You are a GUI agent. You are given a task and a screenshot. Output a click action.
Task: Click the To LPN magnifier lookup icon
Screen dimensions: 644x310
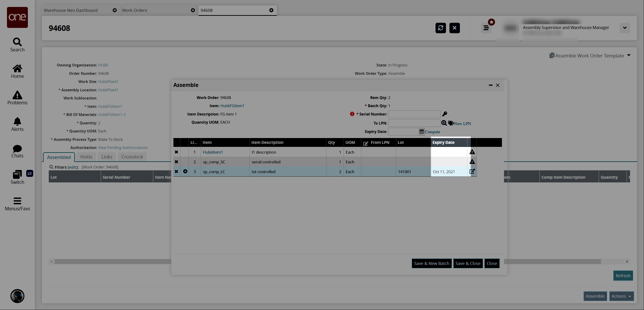pos(444,123)
